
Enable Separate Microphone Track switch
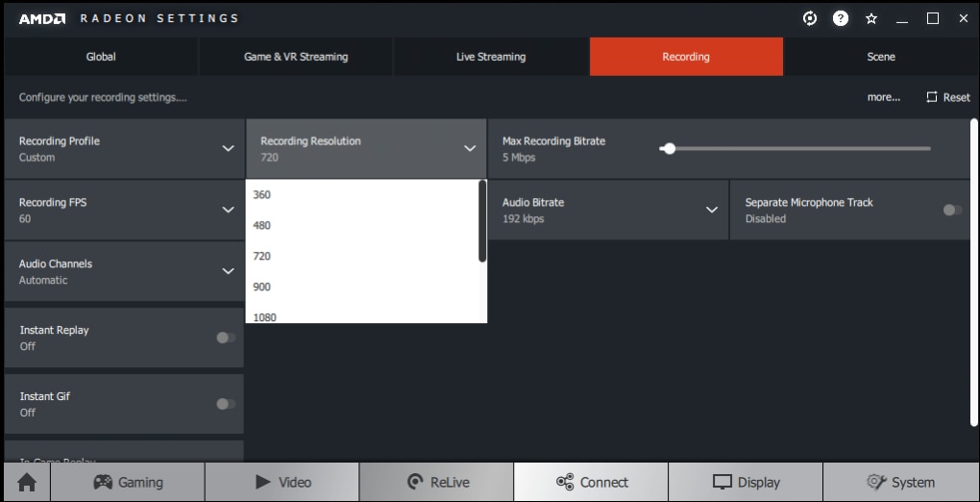pyautogui.click(x=952, y=210)
